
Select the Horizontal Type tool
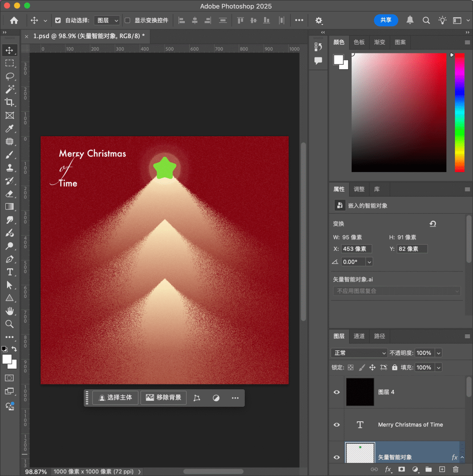pyautogui.click(x=10, y=272)
